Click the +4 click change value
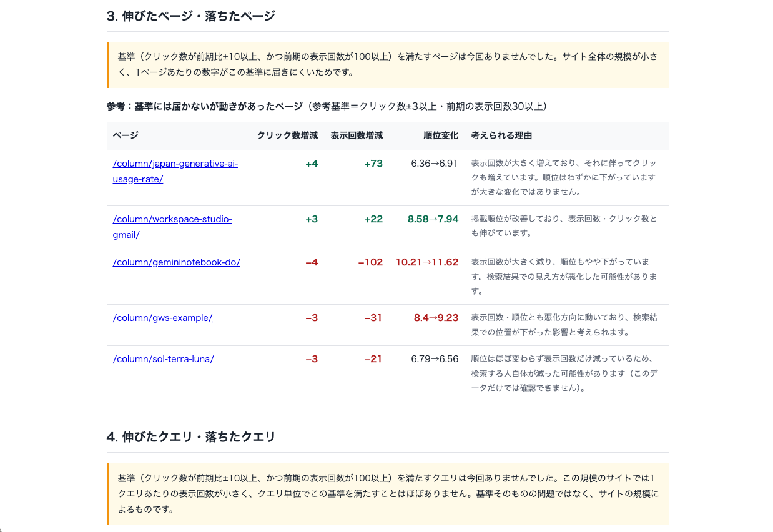The height and width of the screenshot is (532, 773). (x=312, y=164)
